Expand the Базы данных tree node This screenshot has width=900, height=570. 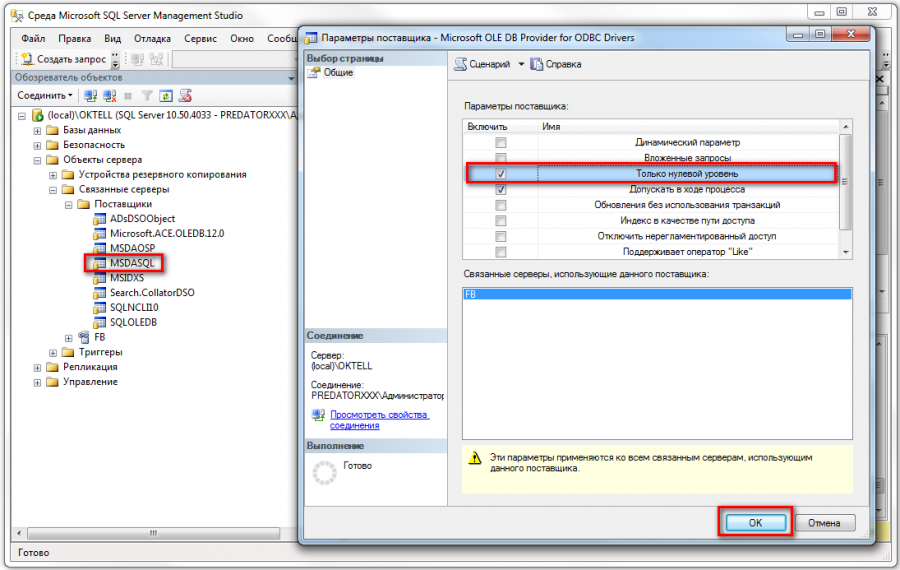point(38,130)
